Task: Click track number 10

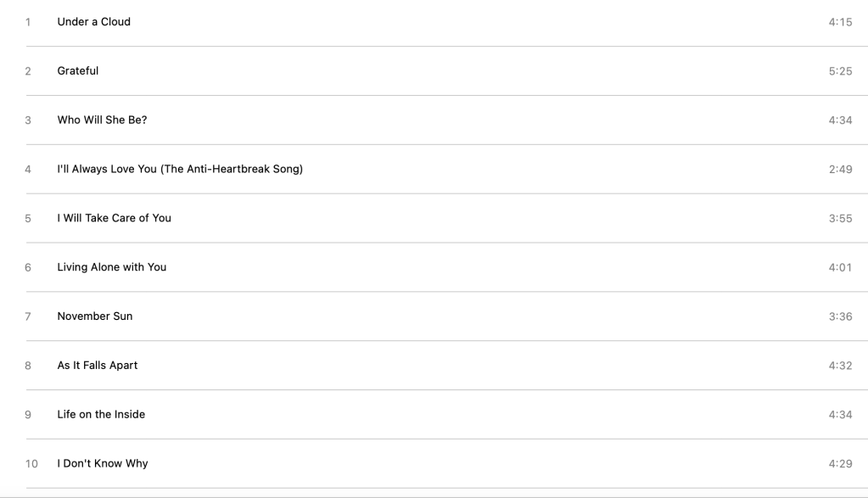Action: click(31, 465)
